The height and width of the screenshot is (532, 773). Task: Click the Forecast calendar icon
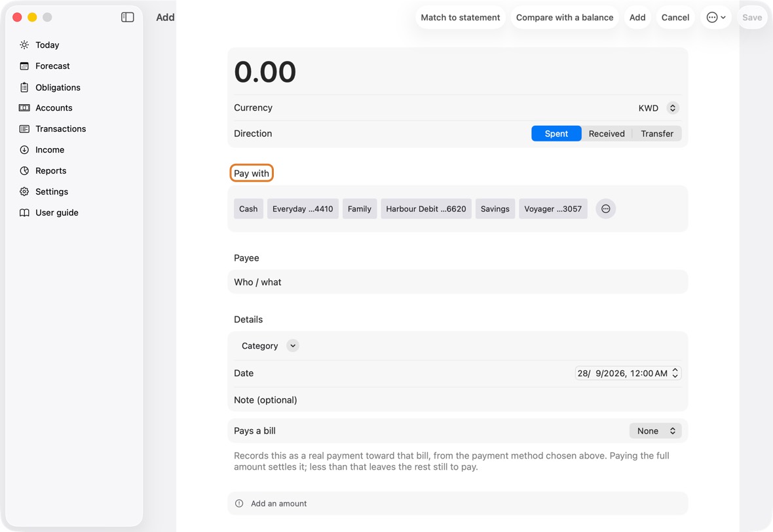(x=24, y=66)
